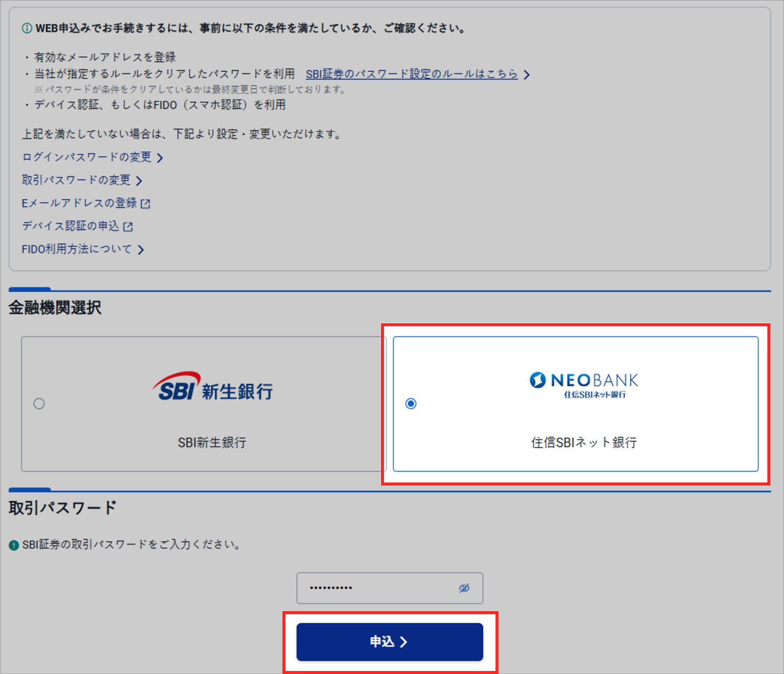Open 取引パスワードの変更 link
Image resolution: width=784 pixels, height=674 pixels.
(x=76, y=180)
